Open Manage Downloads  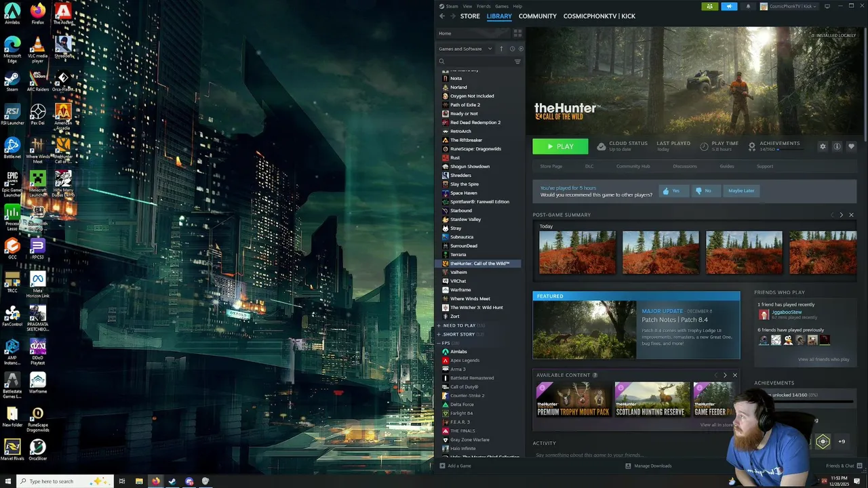coord(648,466)
